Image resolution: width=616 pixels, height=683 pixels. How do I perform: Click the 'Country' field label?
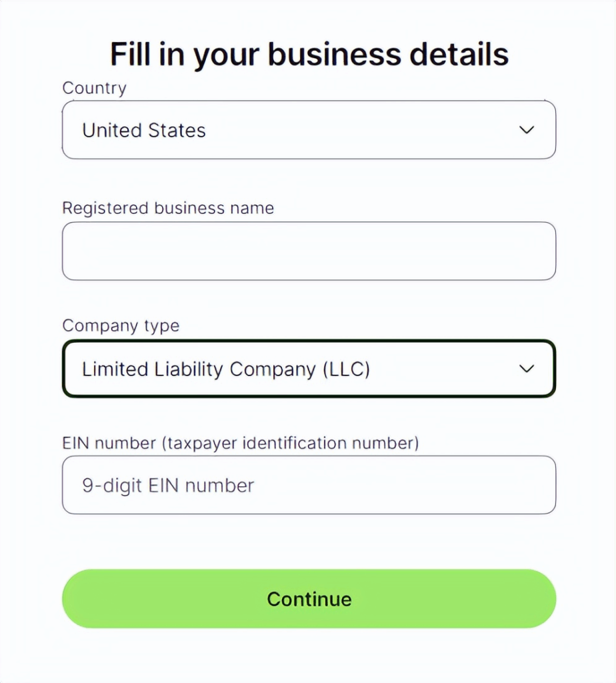coord(95,88)
